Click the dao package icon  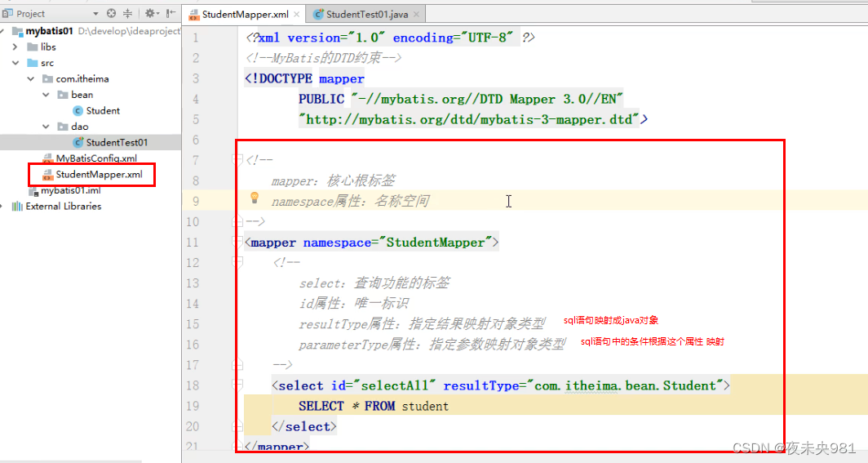[x=63, y=127]
